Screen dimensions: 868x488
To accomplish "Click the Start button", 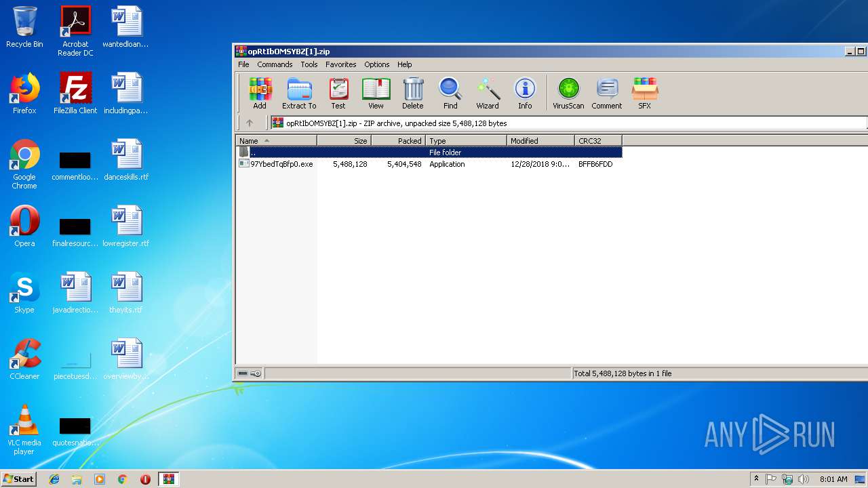I will (x=19, y=479).
